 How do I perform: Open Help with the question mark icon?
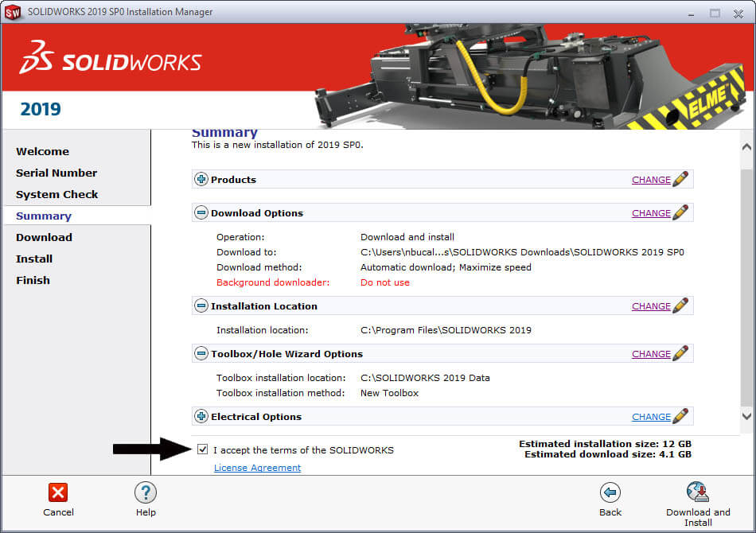pyautogui.click(x=145, y=492)
